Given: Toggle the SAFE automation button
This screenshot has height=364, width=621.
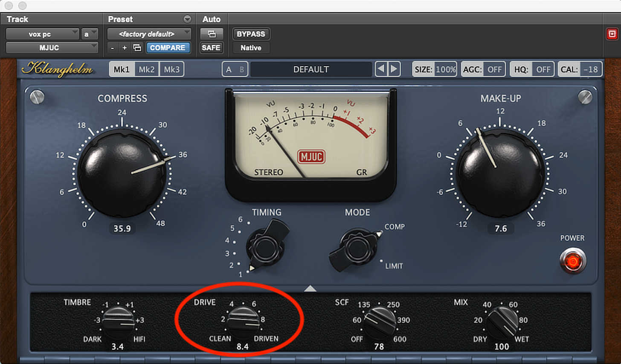Looking at the screenshot, I should [211, 48].
